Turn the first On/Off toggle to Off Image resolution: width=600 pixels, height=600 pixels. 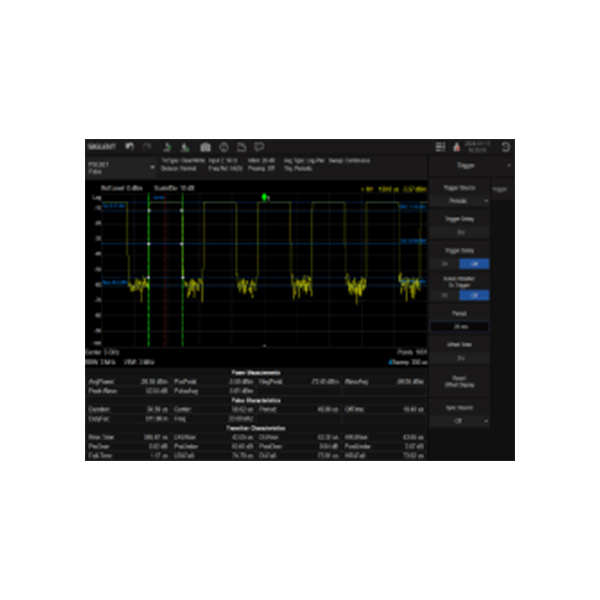[474, 263]
